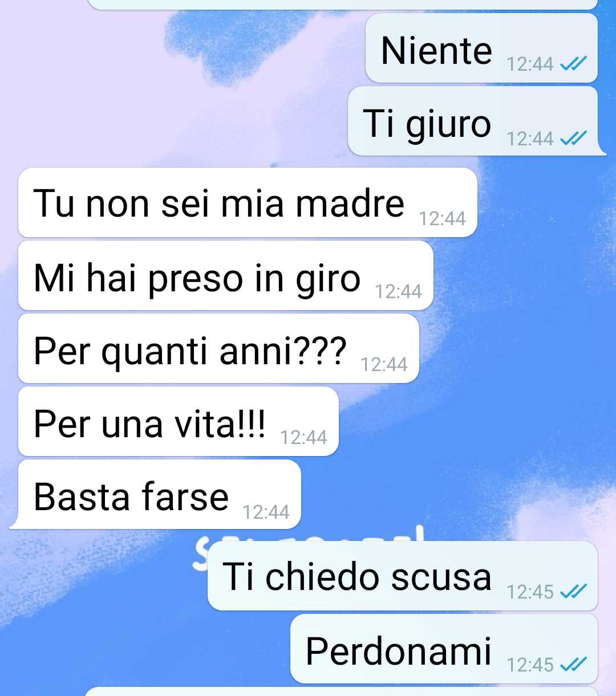Tap the "Mi hai preso in giro" message
Image resolution: width=616 pixels, height=696 pixels.
point(226,275)
